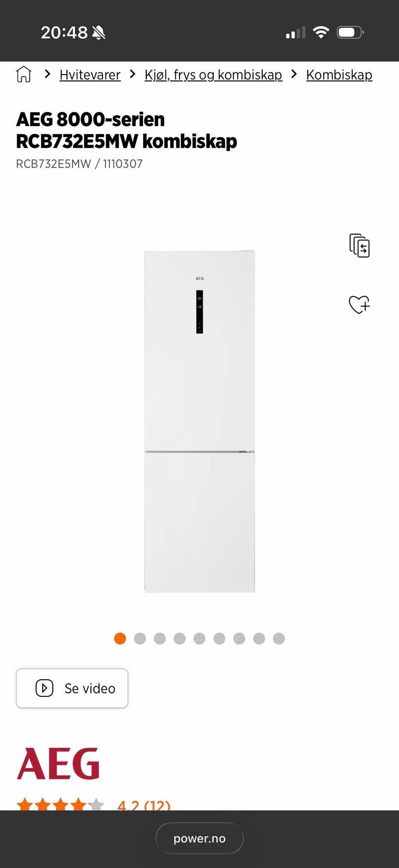Open the Kombiskap breadcrumb link
The image size is (399, 868).
tap(339, 75)
